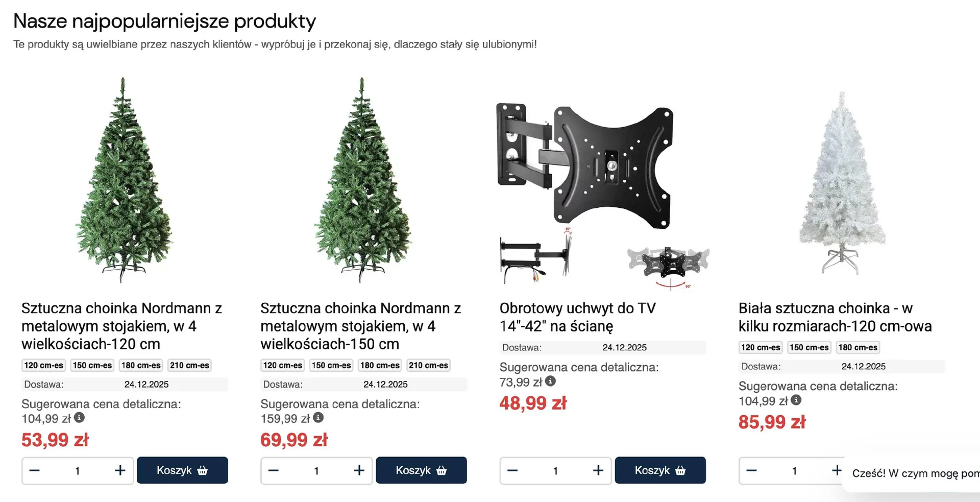
Task: Click quantity field of TV wall mount
Action: point(555,470)
